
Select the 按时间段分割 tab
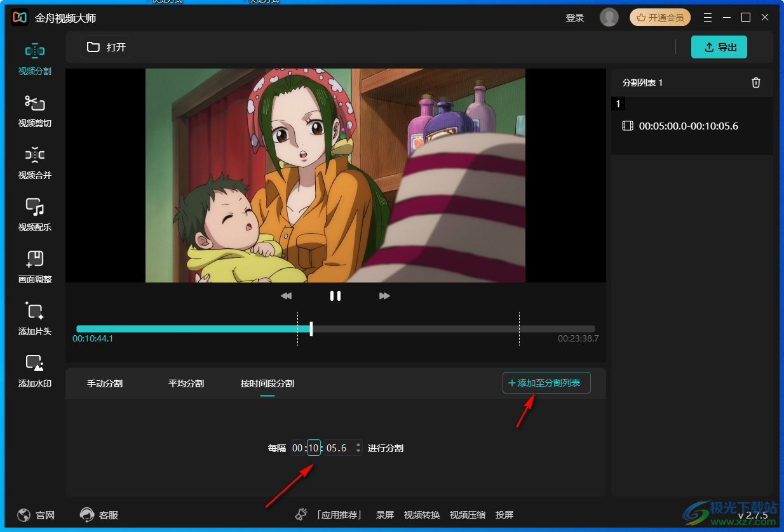[x=267, y=383]
